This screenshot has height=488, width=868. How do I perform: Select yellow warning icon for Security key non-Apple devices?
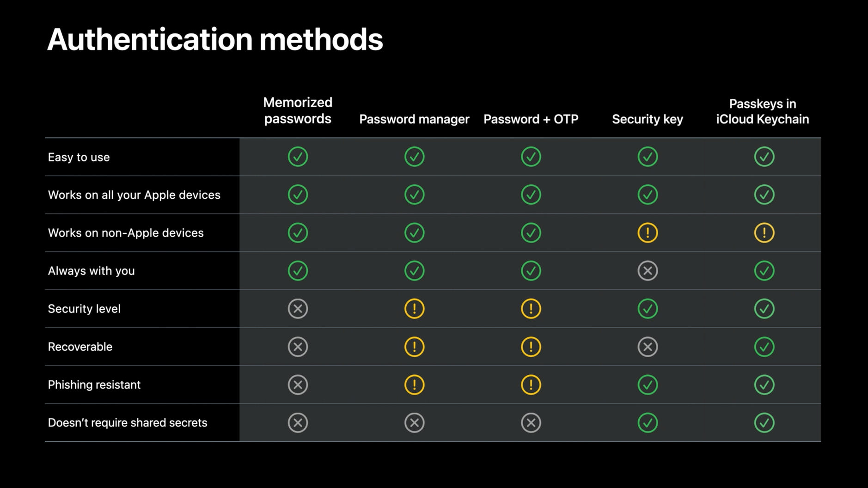pyautogui.click(x=648, y=232)
